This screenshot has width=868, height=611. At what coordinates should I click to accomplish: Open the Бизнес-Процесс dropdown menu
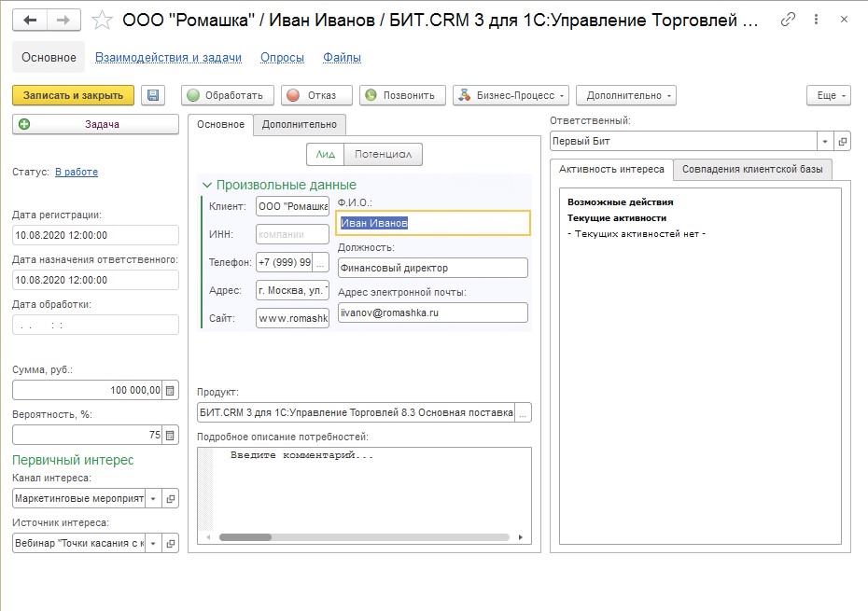pos(511,95)
